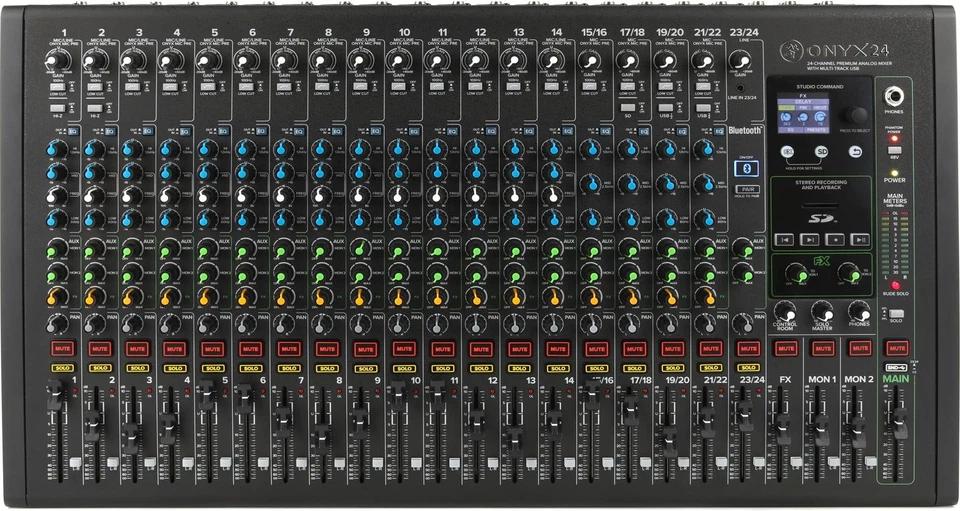Toggle channel 8 LOW CUT switch

click(323, 86)
